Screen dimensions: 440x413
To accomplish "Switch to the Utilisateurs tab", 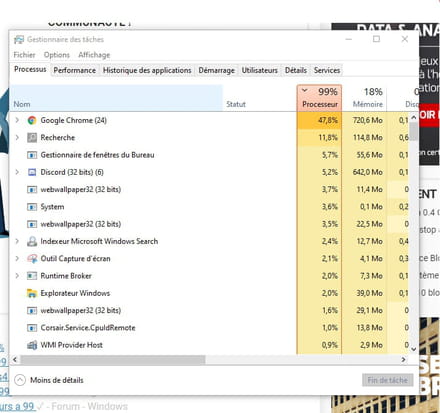I will 260,70.
